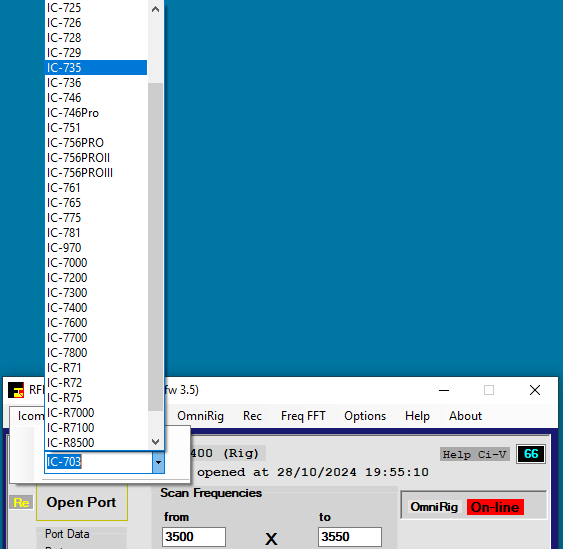563x549 pixels.
Task: Click the Help Ci-V button
Action: [475, 455]
